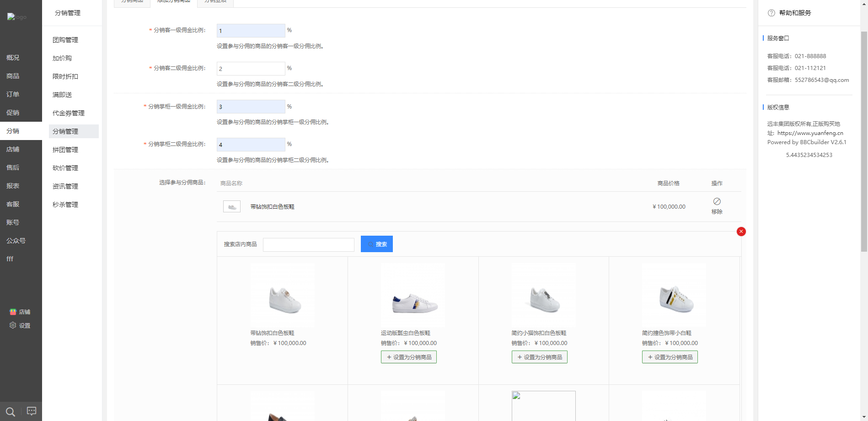The image size is (868, 421).
Task: Click 客服电话 021-112121 text
Action: point(797,68)
